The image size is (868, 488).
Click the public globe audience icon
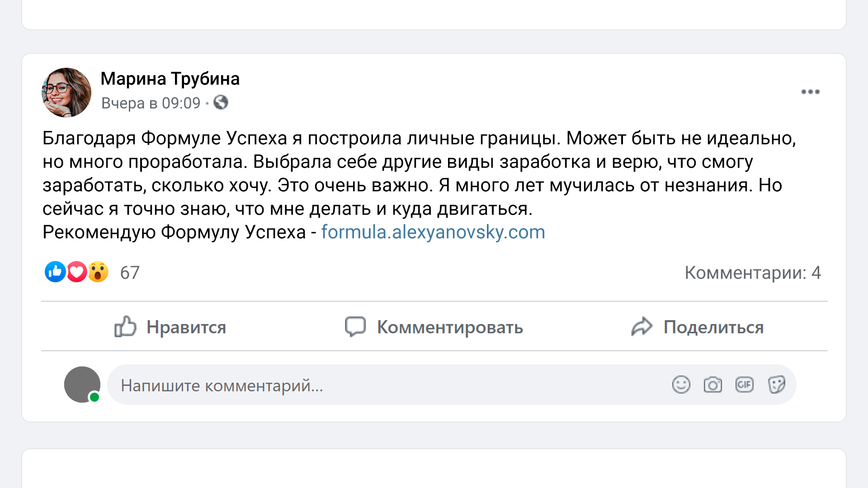[x=221, y=103]
